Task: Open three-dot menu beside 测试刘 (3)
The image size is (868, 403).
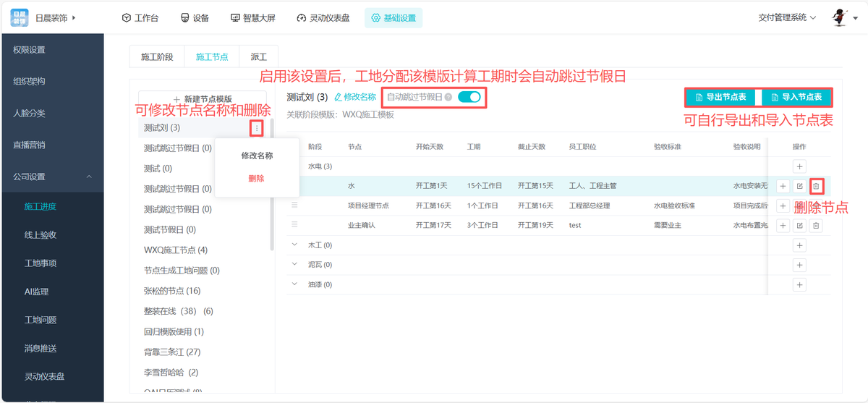Action: [256, 128]
